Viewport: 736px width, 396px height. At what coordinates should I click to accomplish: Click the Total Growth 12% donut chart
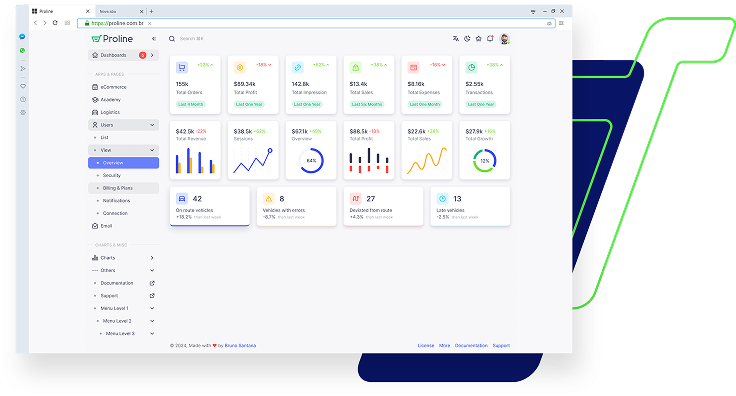pyautogui.click(x=485, y=160)
